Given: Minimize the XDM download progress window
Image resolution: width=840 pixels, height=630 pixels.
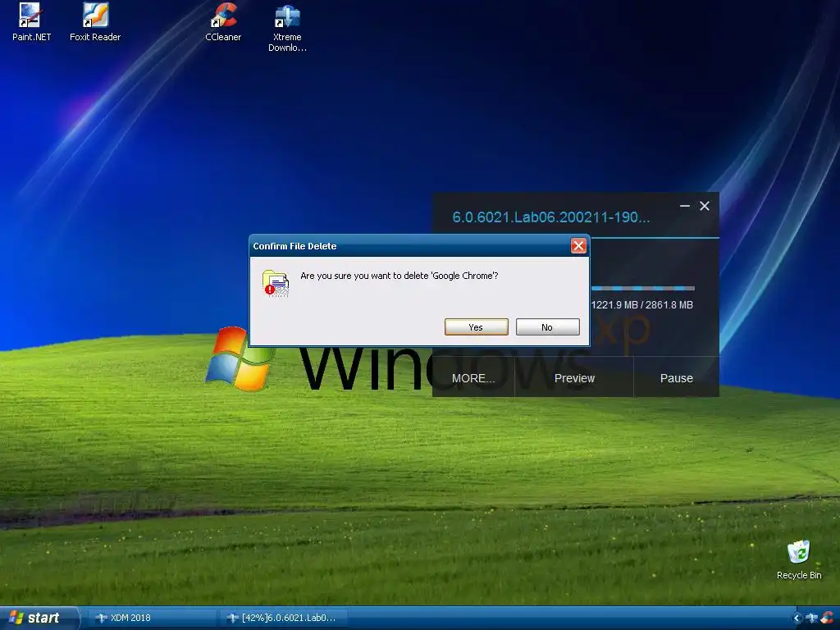Looking at the screenshot, I should pyautogui.click(x=685, y=206).
